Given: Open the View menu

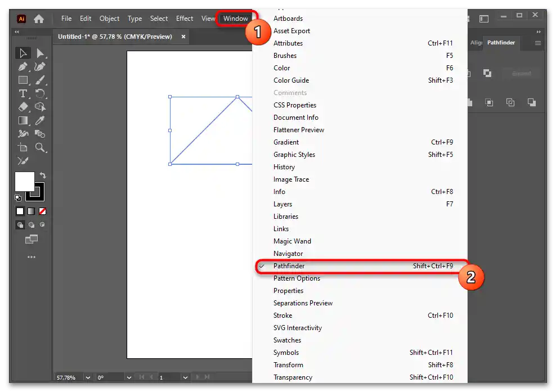Looking at the screenshot, I should pos(208,19).
